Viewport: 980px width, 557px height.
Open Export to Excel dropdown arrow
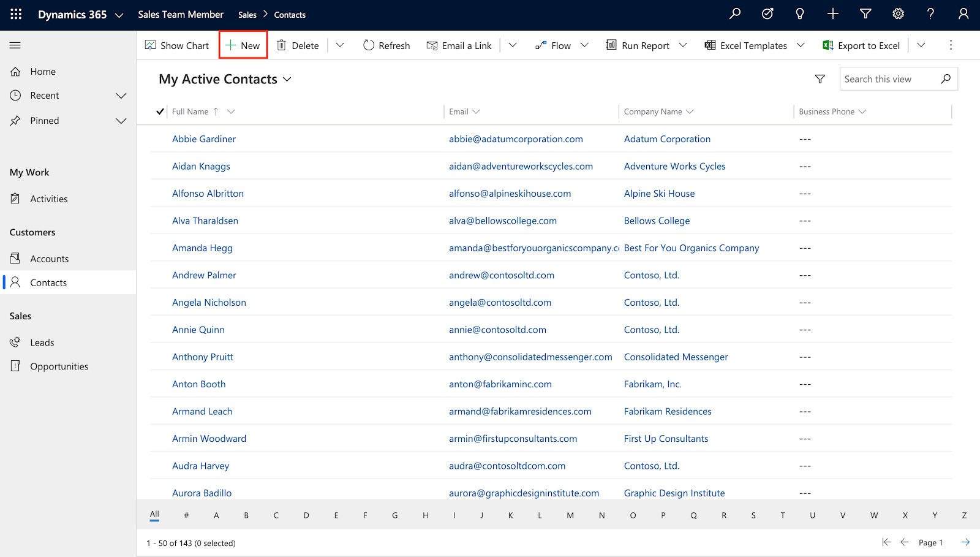point(921,45)
